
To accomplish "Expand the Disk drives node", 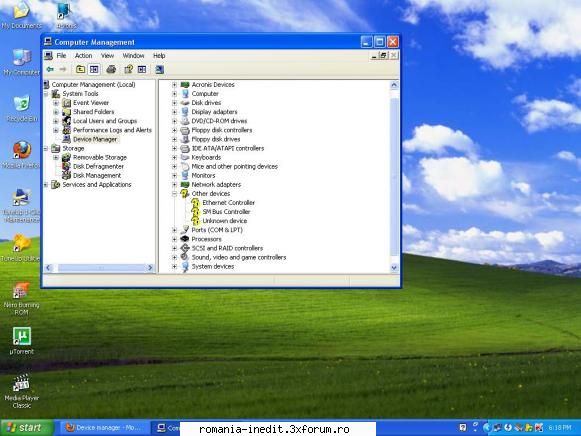I will coord(174,103).
